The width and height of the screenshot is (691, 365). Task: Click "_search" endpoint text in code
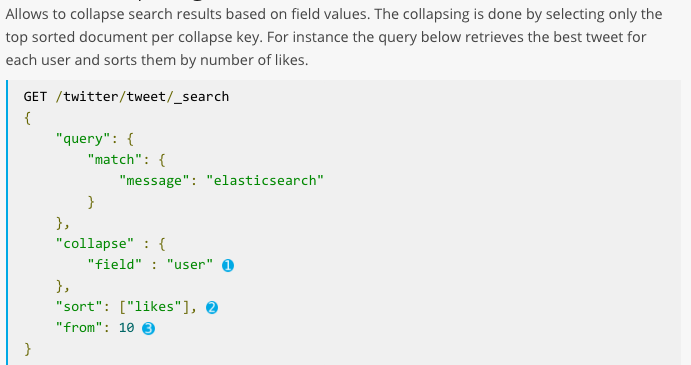click(x=201, y=97)
